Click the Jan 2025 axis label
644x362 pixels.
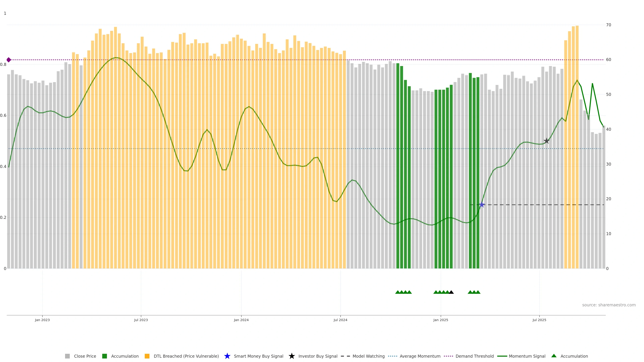pyautogui.click(x=441, y=320)
